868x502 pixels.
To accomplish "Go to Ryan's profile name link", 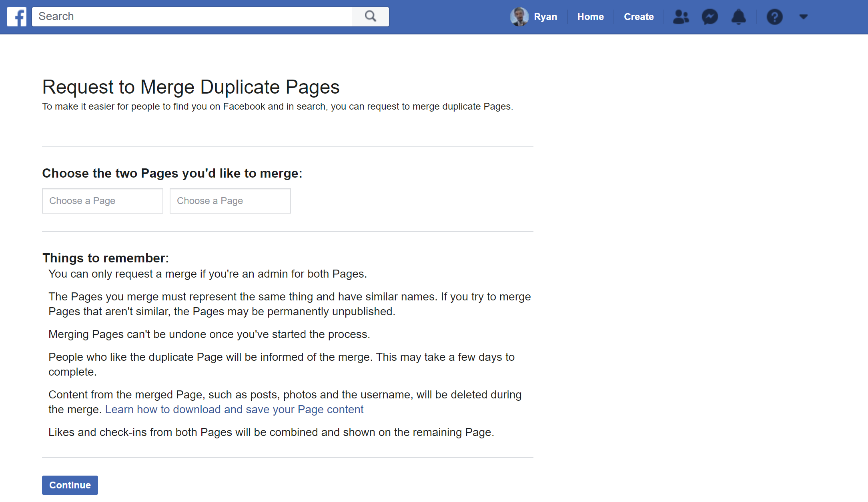I will tap(545, 17).
